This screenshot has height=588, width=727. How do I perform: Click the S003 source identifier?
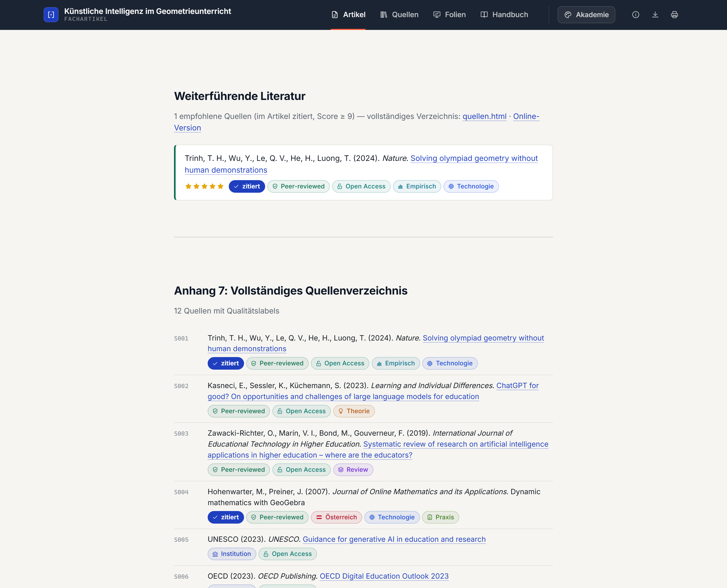click(x=181, y=434)
